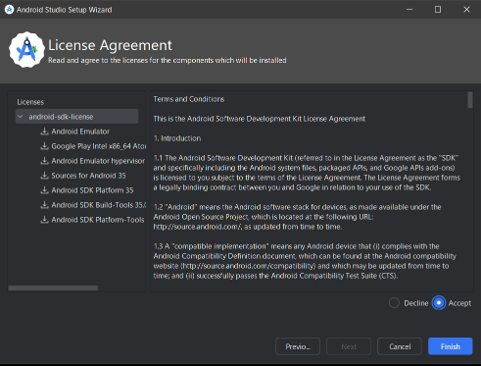Select Android SDK Platform-Tools entry
Viewport: 481px width, 366px height.
pos(98,220)
